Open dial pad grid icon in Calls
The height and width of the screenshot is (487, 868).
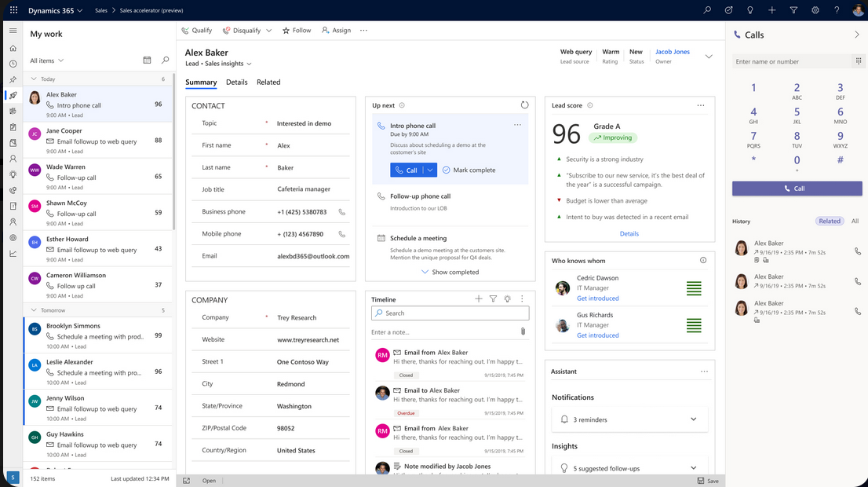[x=858, y=61]
